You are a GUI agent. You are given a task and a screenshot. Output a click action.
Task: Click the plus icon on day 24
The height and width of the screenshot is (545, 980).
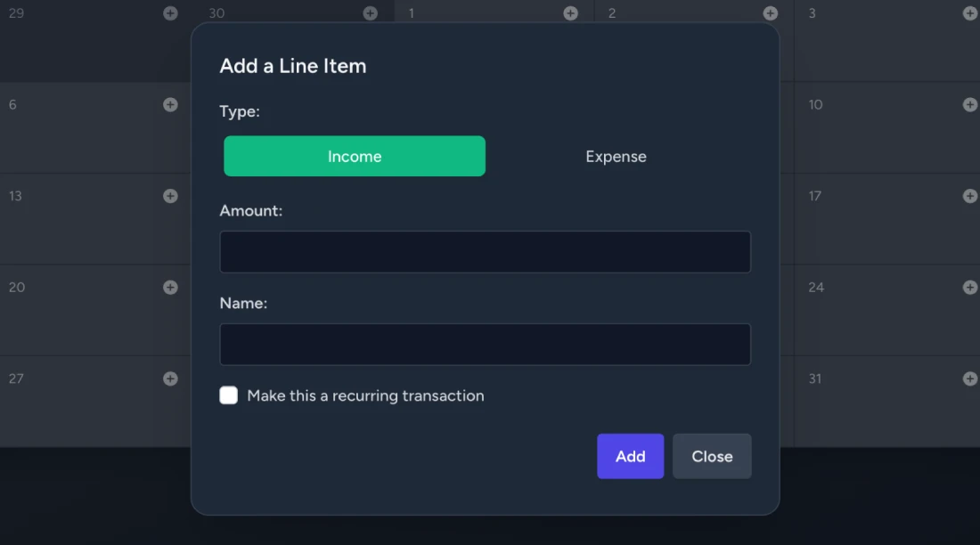(x=969, y=287)
